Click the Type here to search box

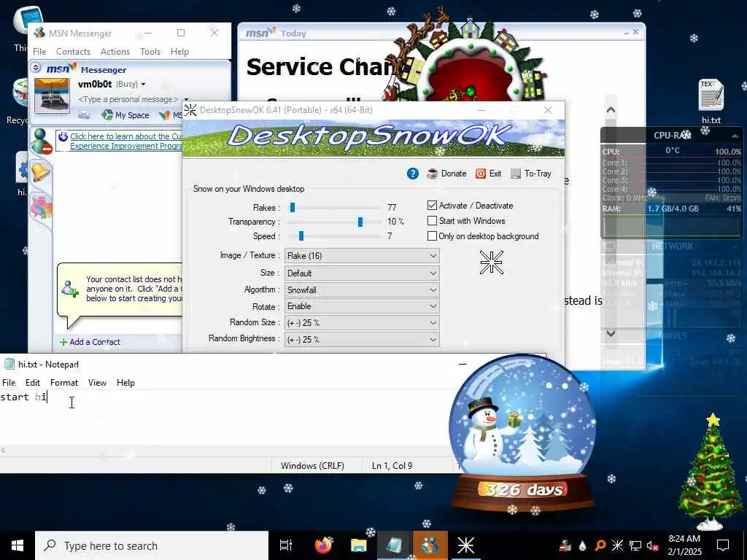coord(152,545)
